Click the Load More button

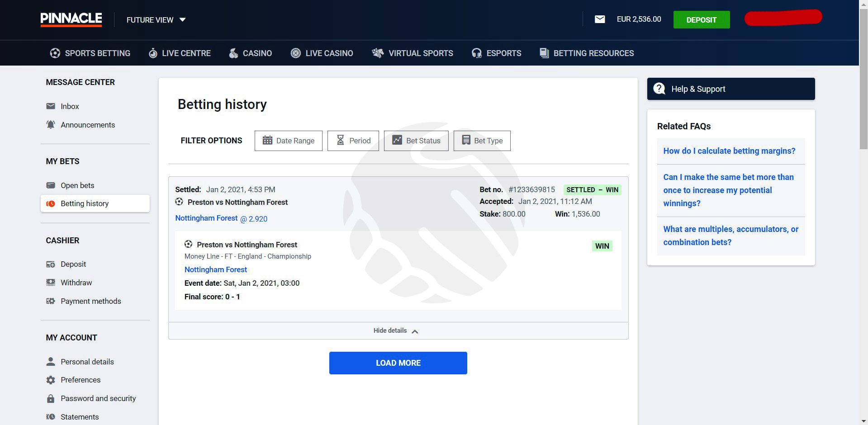(398, 363)
